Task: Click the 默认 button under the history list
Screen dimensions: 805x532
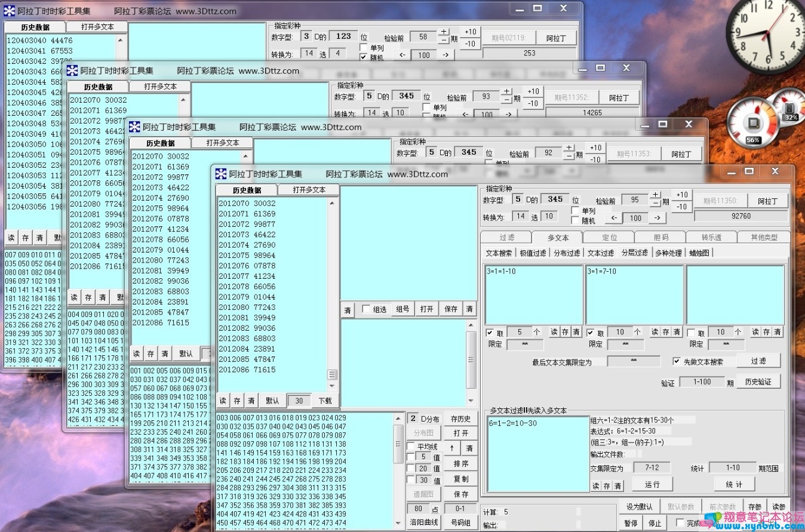Action: [272, 401]
